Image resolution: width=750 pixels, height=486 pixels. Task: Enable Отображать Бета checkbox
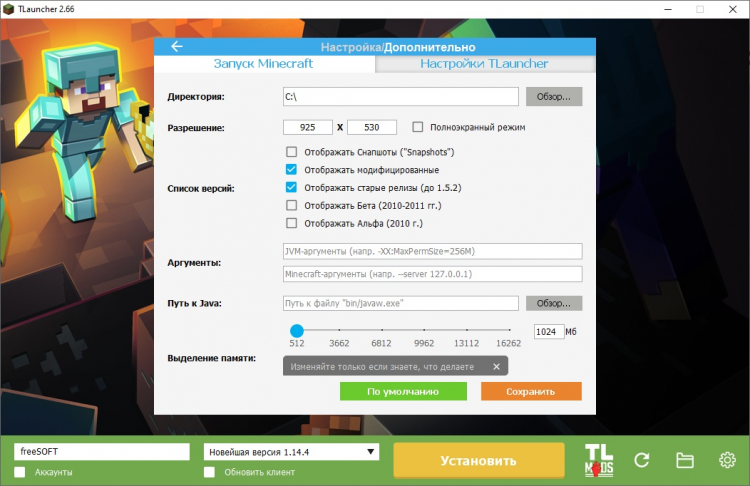[291, 205]
